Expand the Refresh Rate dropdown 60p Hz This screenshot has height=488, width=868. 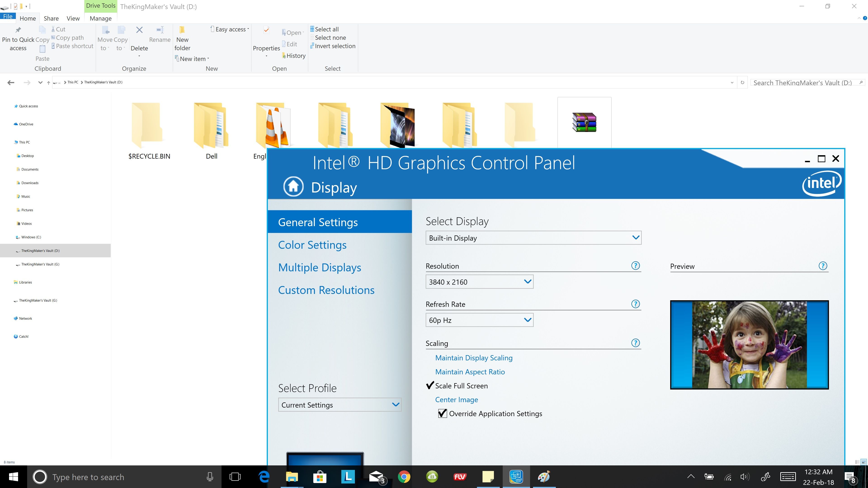[479, 320]
